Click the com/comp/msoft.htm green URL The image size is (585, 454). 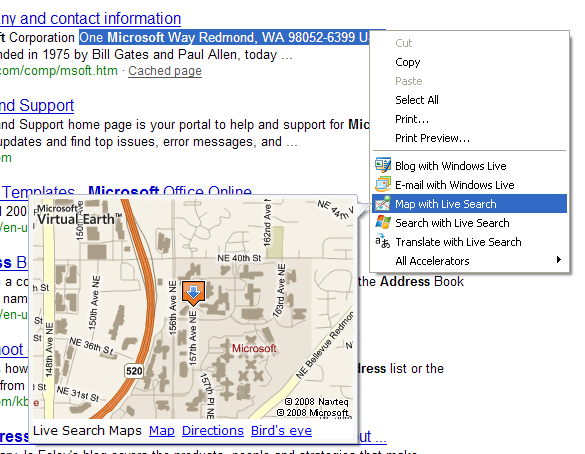click(x=59, y=71)
